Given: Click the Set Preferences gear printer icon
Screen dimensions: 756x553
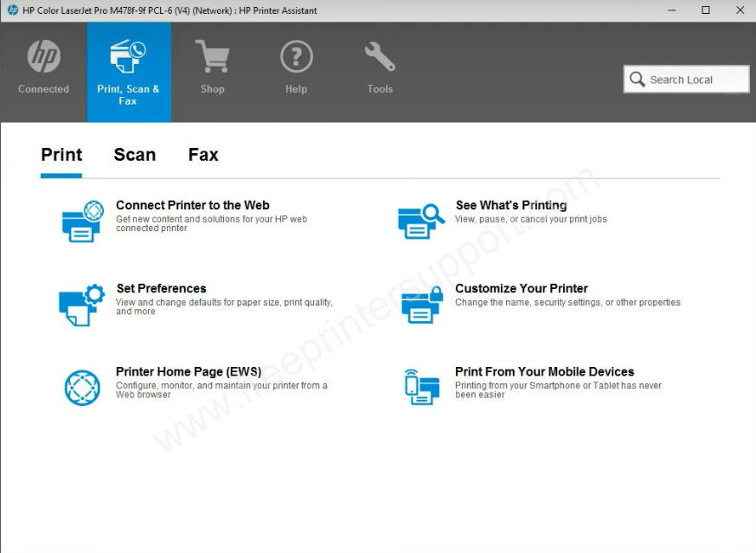Looking at the screenshot, I should [81, 305].
